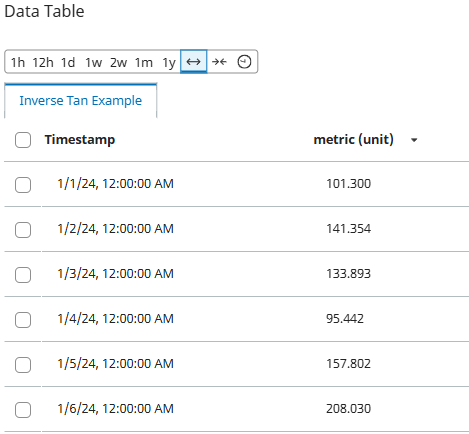Check the 1/1/24 row checkbox
Viewport: 469px width, 434px height.
tap(23, 185)
